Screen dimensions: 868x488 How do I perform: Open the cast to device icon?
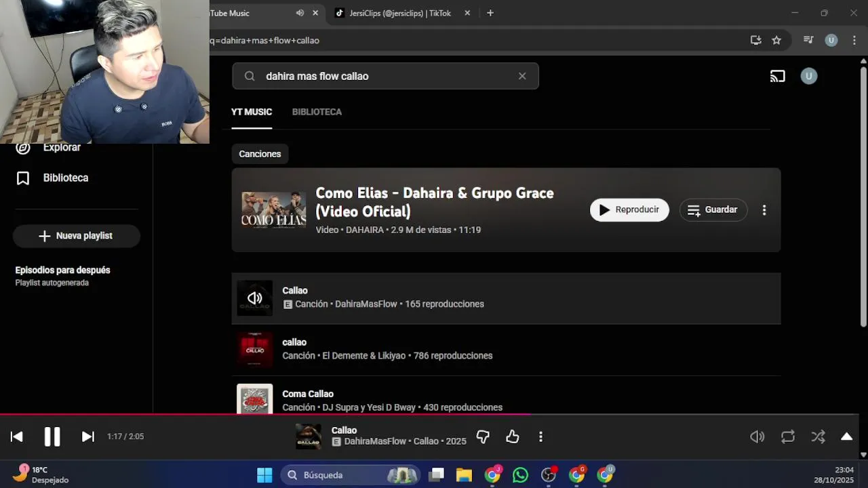[777, 76]
